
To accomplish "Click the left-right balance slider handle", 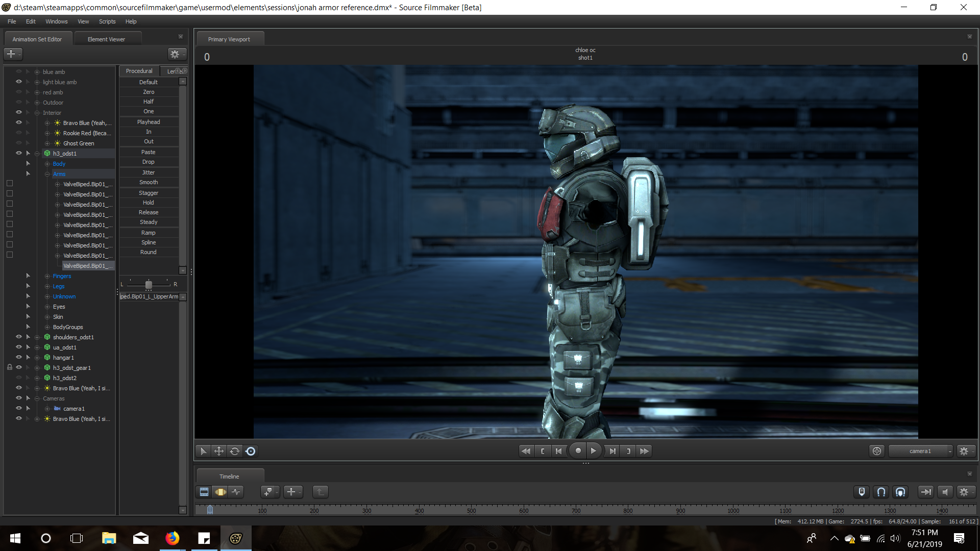I will (x=149, y=284).
